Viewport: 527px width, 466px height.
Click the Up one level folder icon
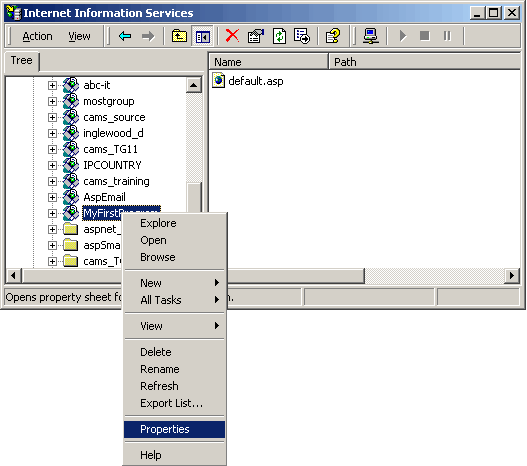pyautogui.click(x=179, y=36)
